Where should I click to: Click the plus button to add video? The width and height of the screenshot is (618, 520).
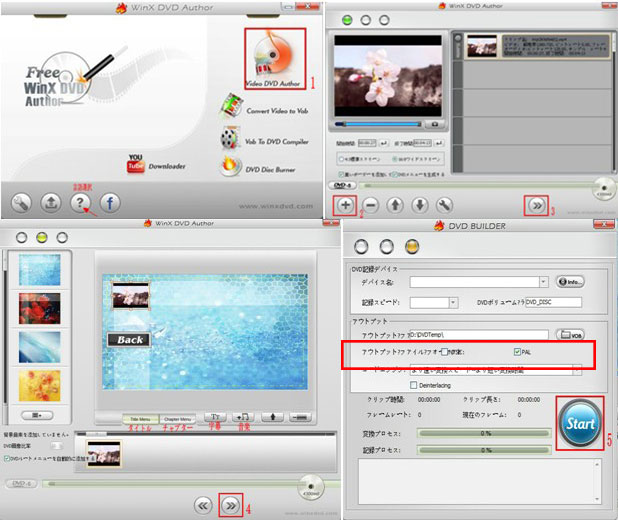click(x=345, y=205)
